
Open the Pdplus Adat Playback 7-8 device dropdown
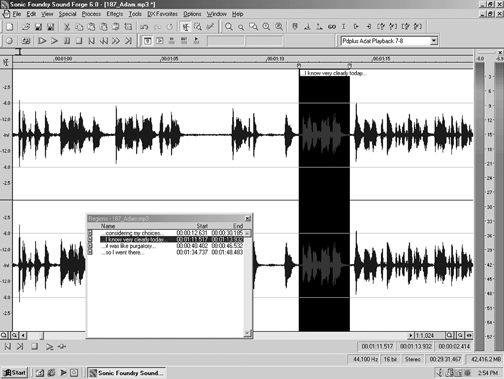433,41
